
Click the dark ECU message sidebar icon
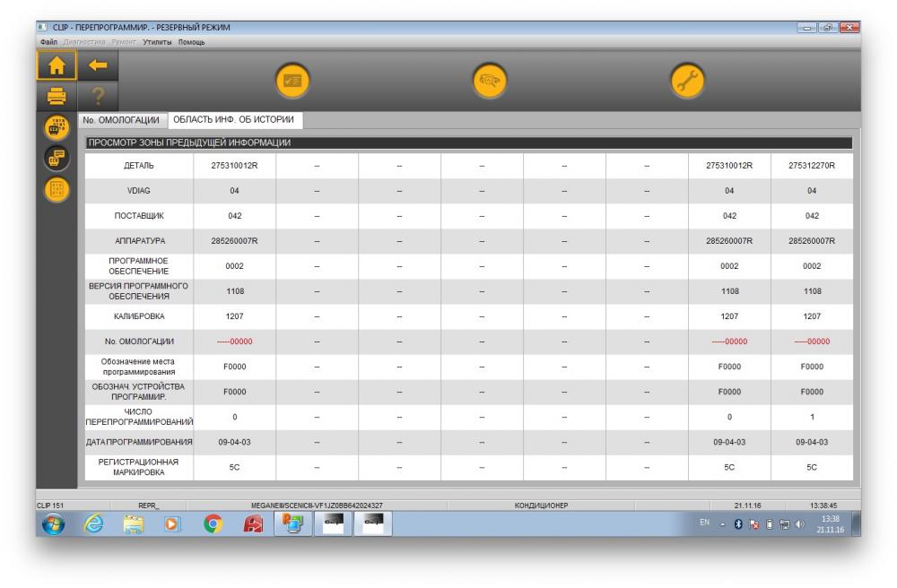pos(57,159)
